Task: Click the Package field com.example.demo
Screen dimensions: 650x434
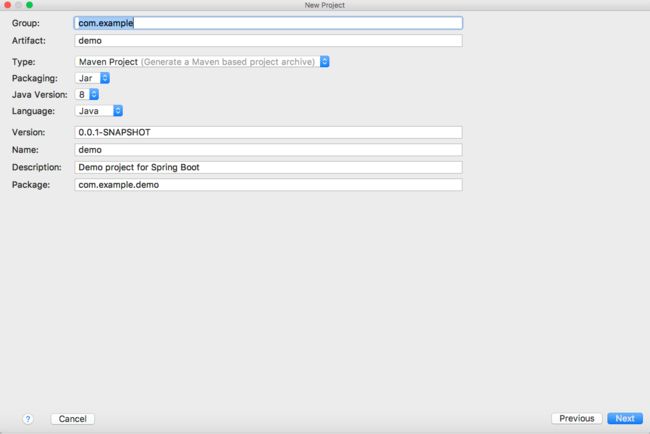Action: coord(268,184)
